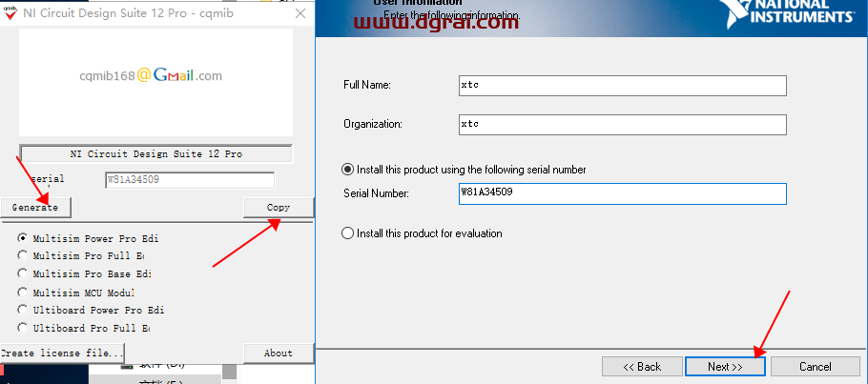Viewport: 868px width, 384px height.
Task: Select install using serial number option
Action: click(348, 170)
